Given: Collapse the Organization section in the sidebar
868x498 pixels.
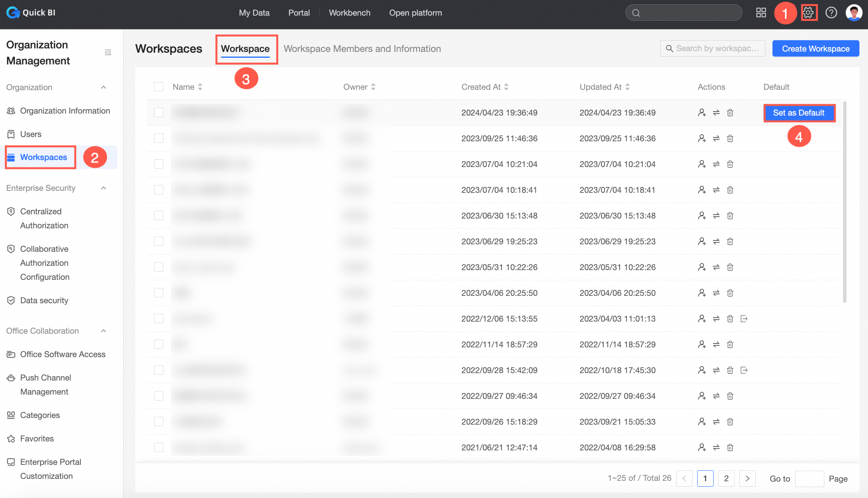Looking at the screenshot, I should [104, 87].
